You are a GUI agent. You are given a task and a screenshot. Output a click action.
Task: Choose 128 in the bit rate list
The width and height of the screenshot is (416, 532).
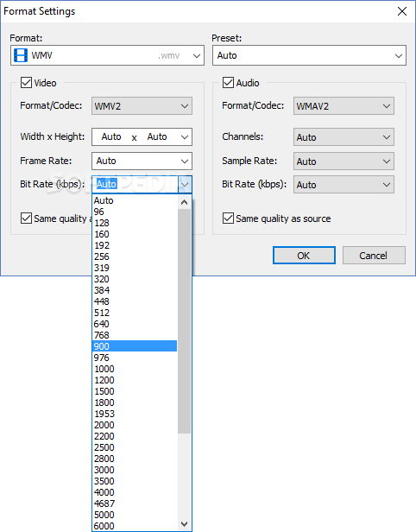pos(135,223)
